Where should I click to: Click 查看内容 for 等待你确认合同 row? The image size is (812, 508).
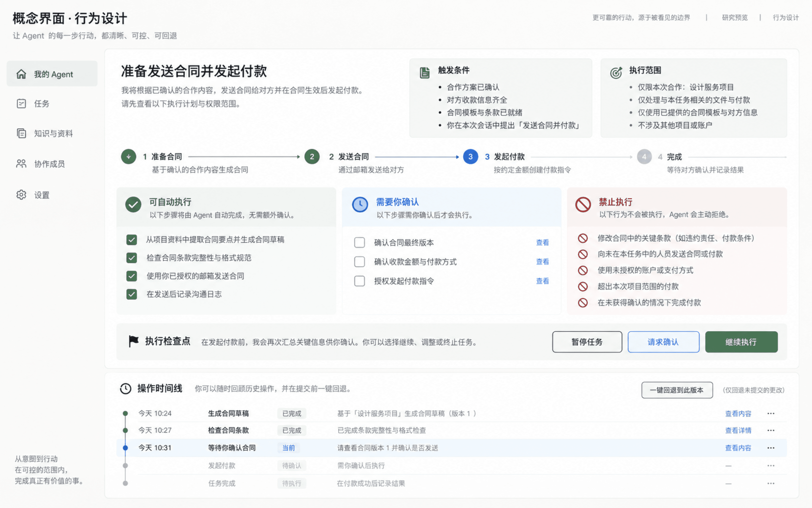pos(738,448)
